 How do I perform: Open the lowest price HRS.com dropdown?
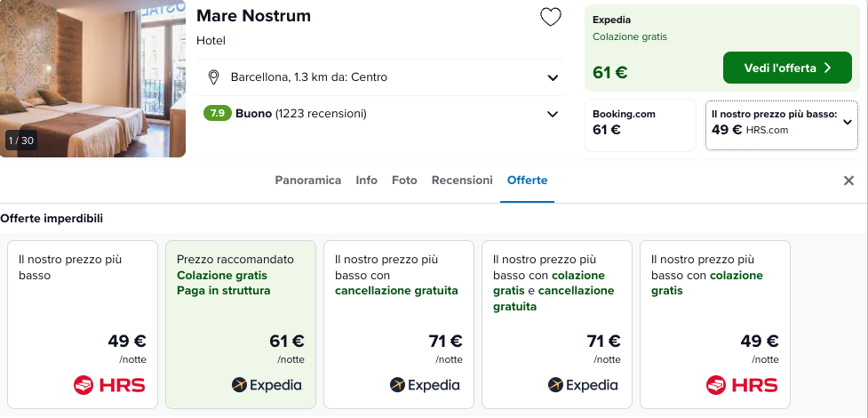pos(782,125)
